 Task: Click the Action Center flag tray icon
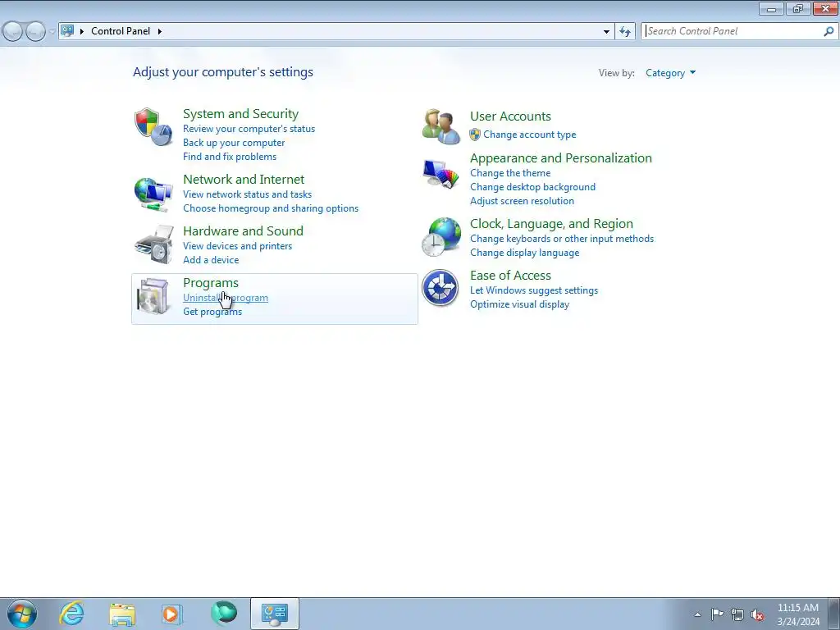[717, 614]
